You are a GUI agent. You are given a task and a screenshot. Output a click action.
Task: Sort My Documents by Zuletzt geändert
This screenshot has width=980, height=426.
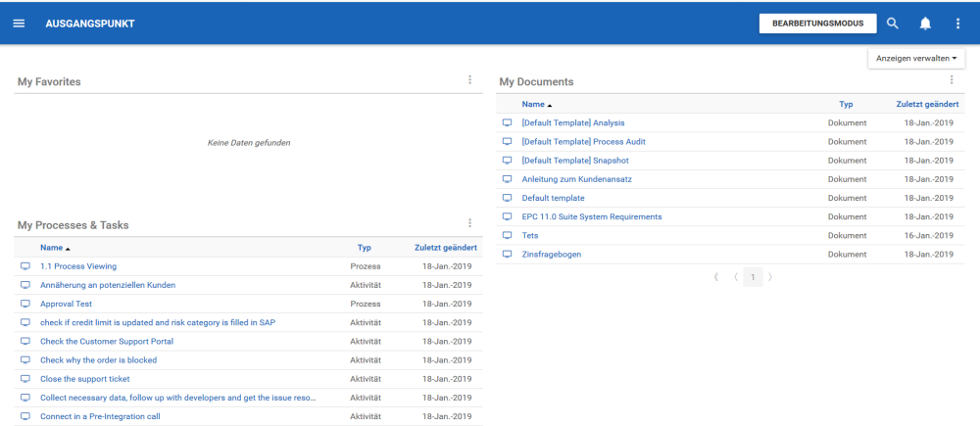coord(924,104)
